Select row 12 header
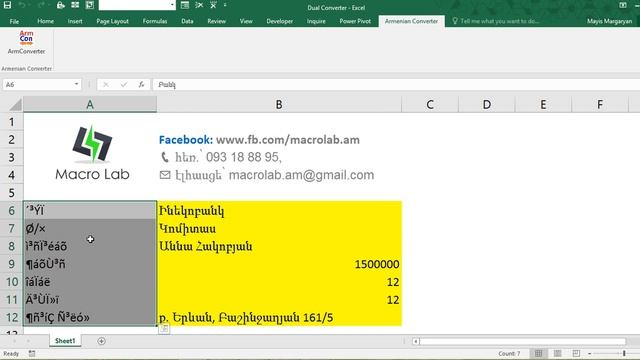640x360 pixels. pyautogui.click(x=11, y=318)
